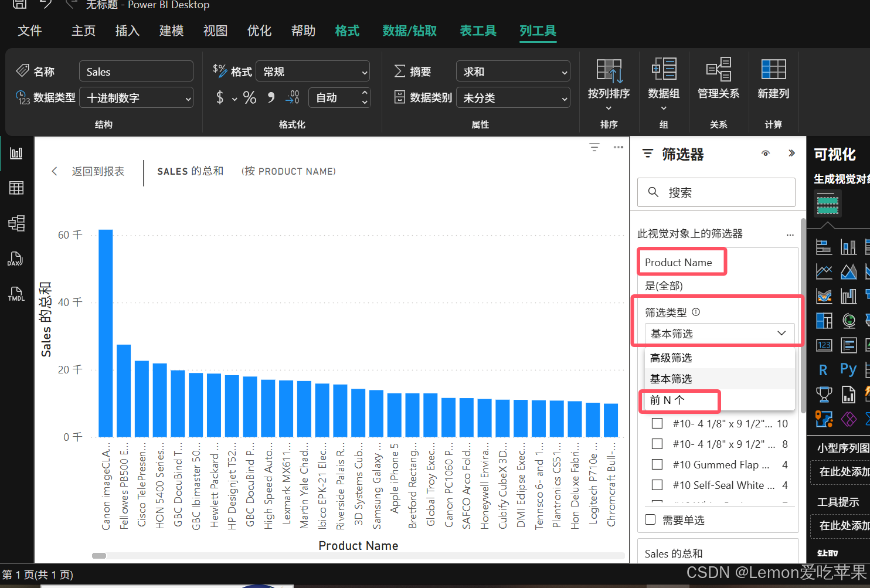This screenshot has height=588, width=870.
Task: Click the build visual icon
Action: click(x=827, y=203)
